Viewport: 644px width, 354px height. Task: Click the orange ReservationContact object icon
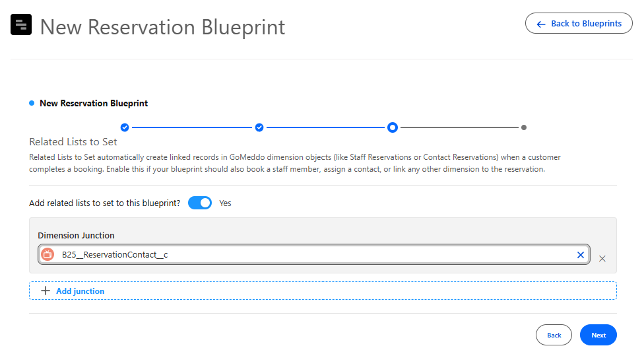[48, 254]
